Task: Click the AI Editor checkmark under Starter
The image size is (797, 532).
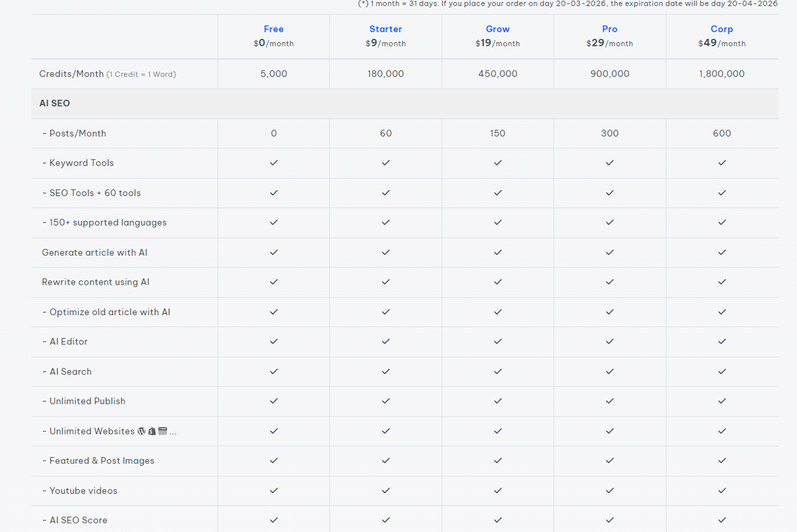Action: 386,341
